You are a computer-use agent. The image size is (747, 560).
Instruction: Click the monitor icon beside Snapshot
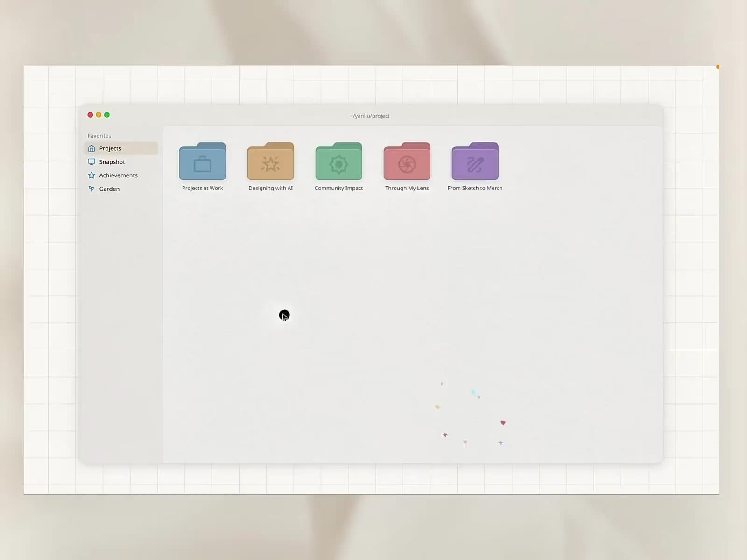[x=92, y=162]
